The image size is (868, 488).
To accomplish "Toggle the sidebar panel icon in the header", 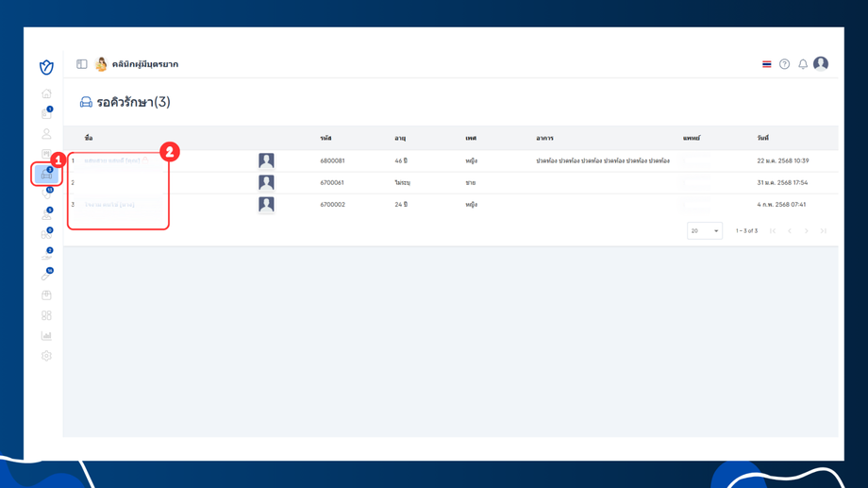I will click(82, 64).
